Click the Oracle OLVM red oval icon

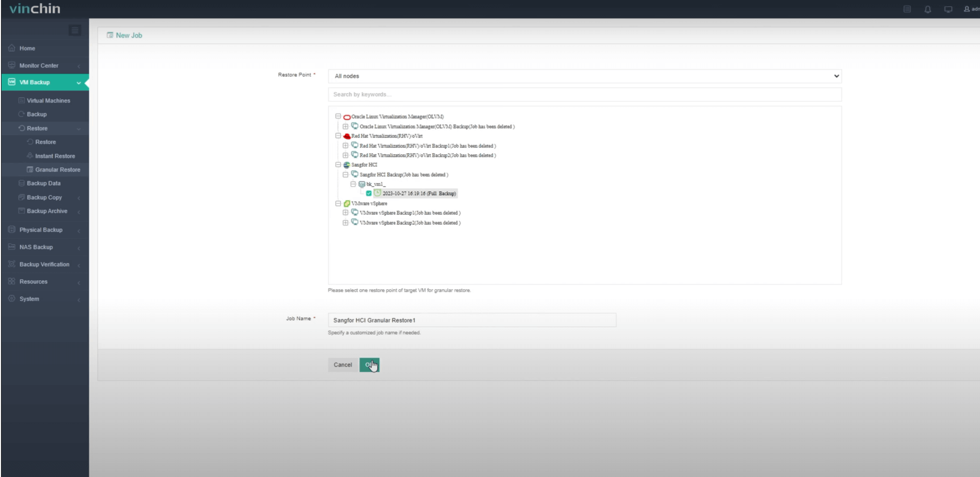coord(347,117)
